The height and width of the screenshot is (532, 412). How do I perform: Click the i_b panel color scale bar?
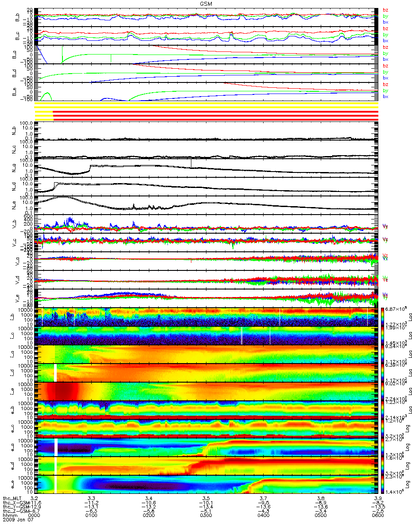[x=384, y=317]
